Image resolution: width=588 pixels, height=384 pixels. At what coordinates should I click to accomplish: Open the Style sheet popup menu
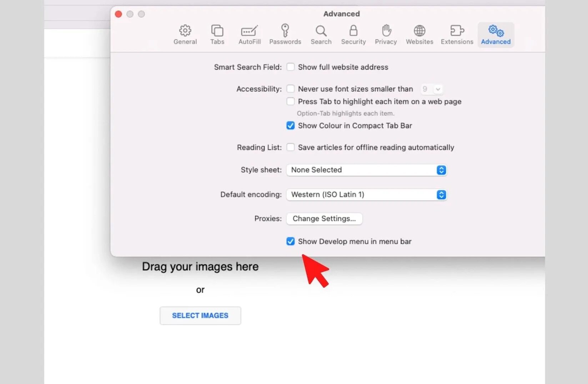coord(366,170)
